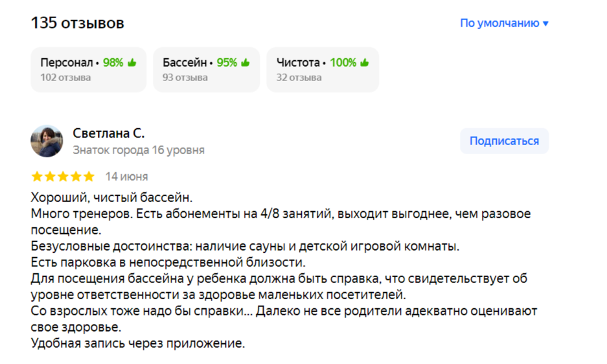The width and height of the screenshot is (607, 364).
Task: Click the first yellow rating star
Action: [x=37, y=177]
